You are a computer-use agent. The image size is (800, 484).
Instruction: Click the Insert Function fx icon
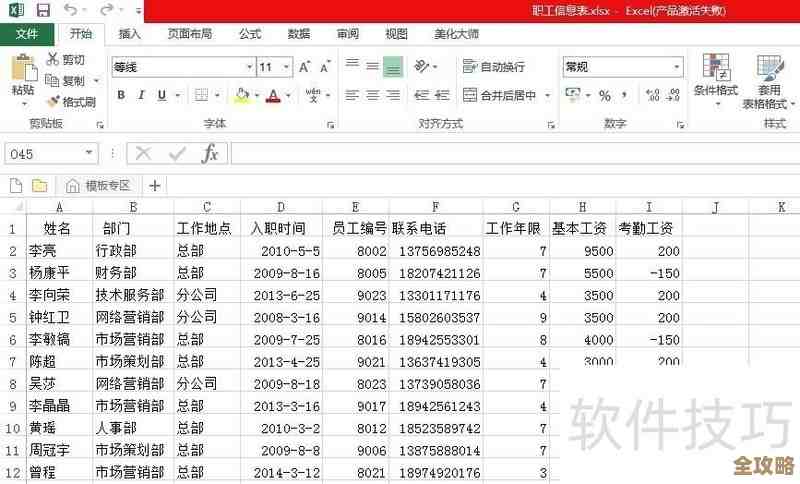210,153
